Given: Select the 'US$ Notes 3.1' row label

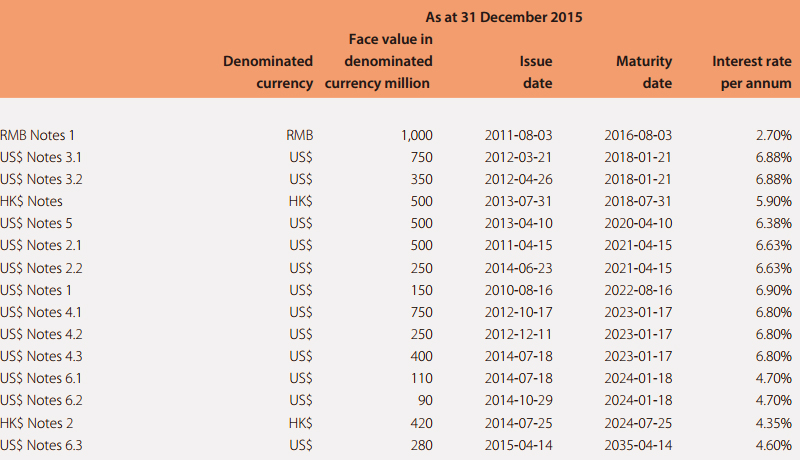Looking at the screenshot, I should coord(41,157).
